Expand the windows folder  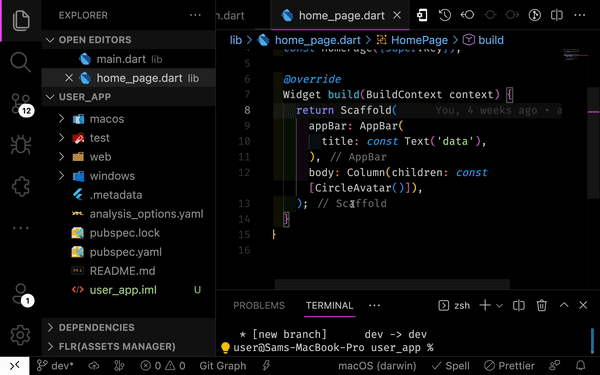click(x=62, y=176)
